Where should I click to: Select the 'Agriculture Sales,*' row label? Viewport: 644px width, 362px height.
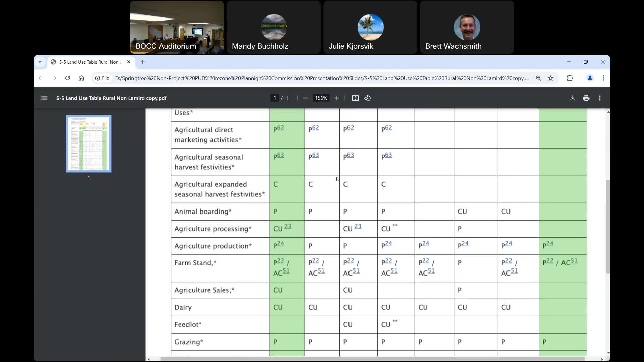coord(204,290)
